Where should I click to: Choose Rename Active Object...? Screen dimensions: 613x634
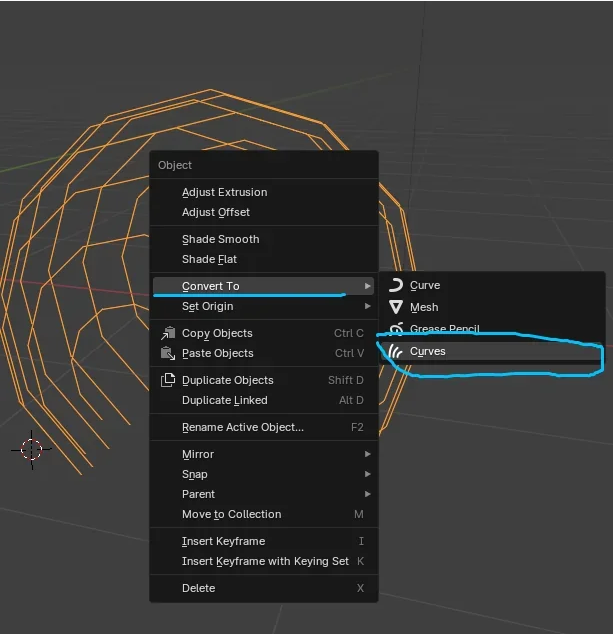(x=264, y=427)
